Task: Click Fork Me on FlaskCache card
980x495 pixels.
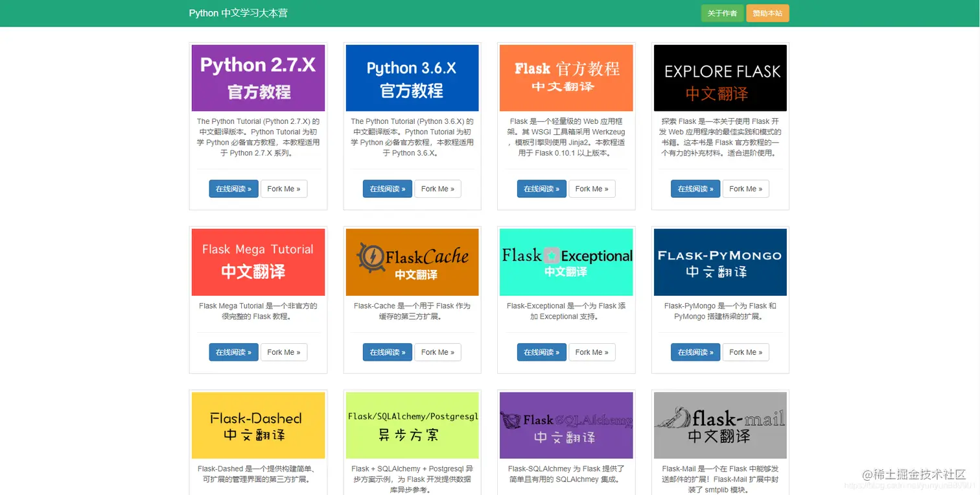Action: pyautogui.click(x=437, y=352)
